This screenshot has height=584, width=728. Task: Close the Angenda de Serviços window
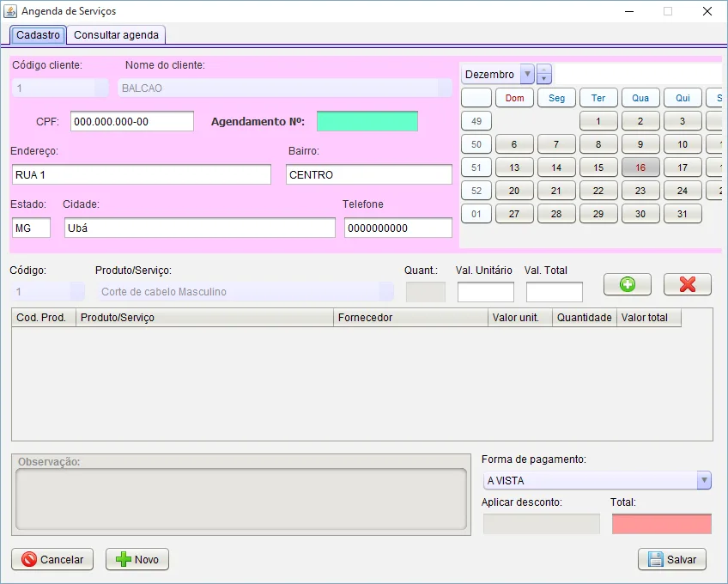707,11
